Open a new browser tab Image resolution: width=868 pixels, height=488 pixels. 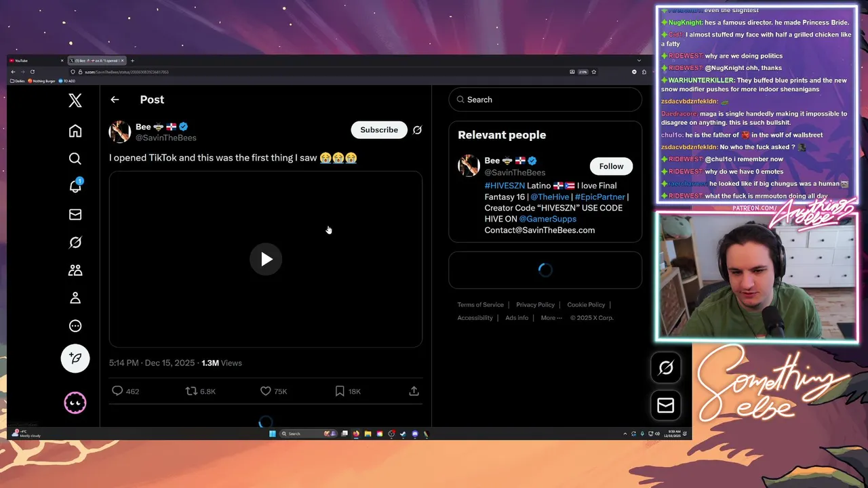click(132, 60)
